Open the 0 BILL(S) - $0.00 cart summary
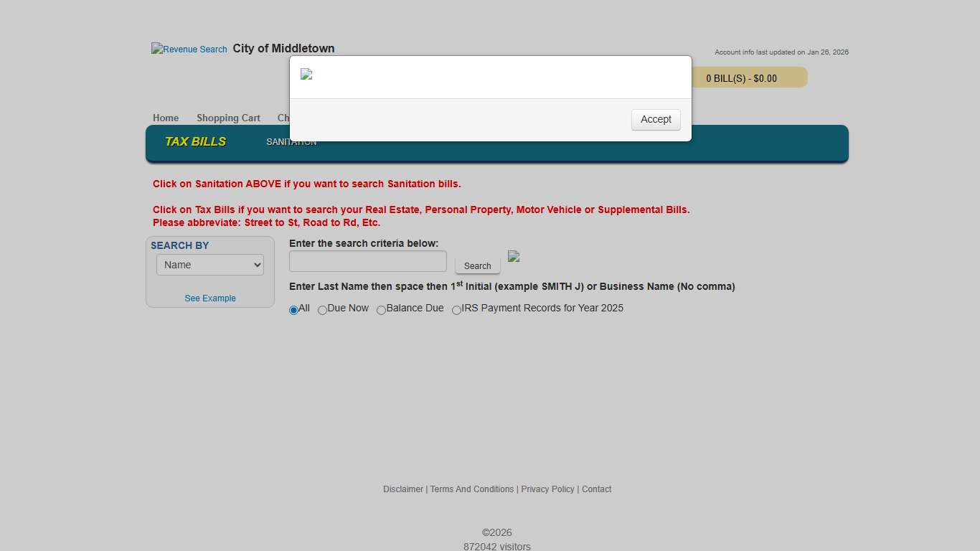The height and width of the screenshot is (551, 980). coord(743,77)
